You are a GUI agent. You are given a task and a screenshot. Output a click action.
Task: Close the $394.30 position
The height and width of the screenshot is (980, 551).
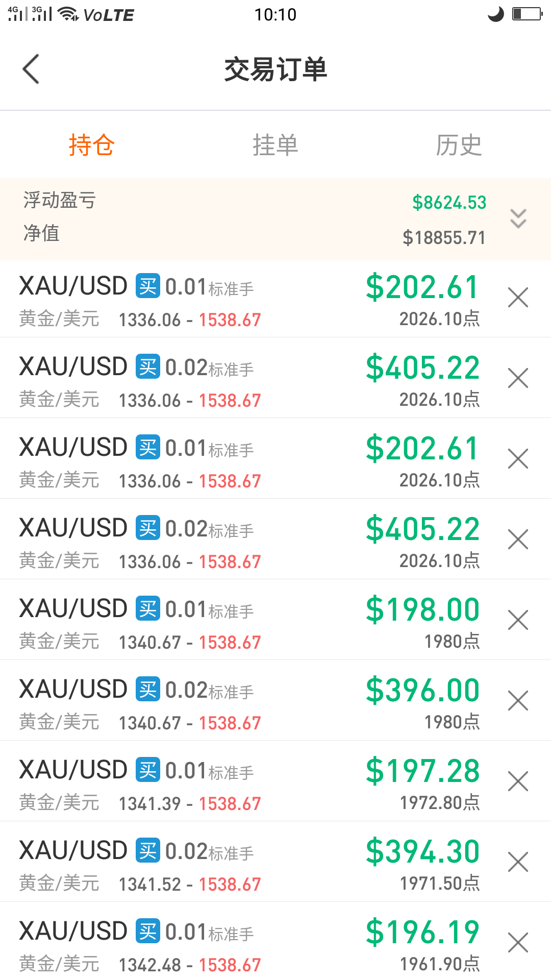[518, 862]
